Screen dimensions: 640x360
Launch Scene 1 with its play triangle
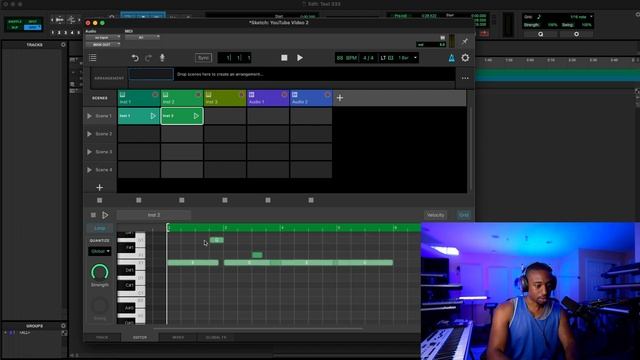point(89,116)
